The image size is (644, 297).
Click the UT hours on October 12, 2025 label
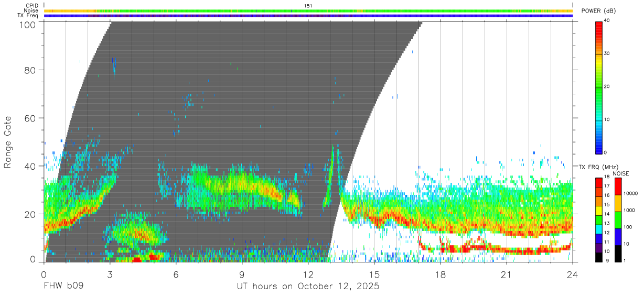pyautogui.click(x=308, y=287)
